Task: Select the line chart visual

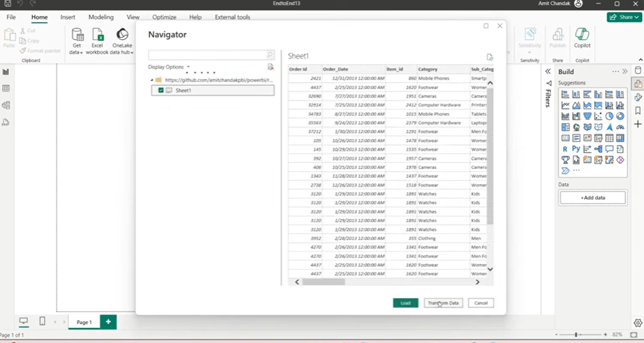Action: click(x=565, y=106)
